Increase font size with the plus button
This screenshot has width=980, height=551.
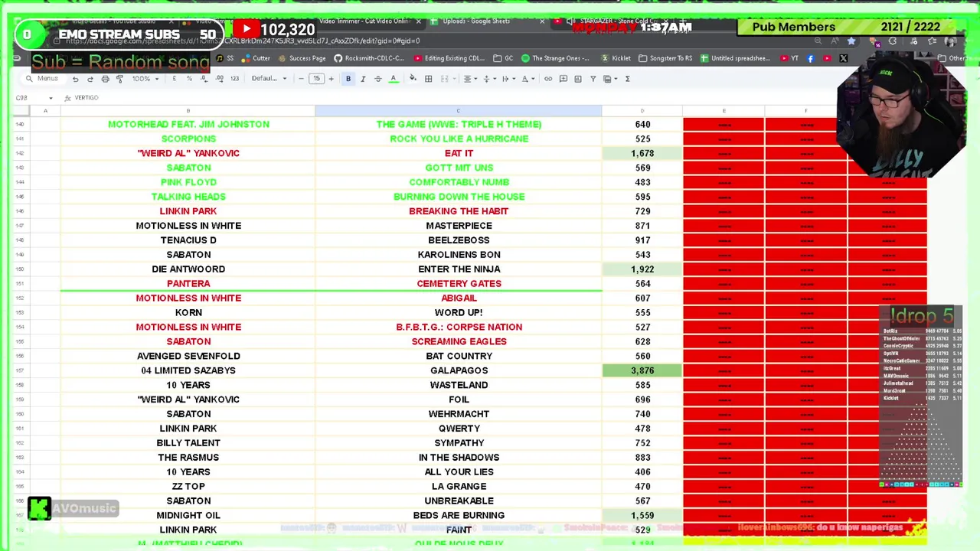[x=331, y=79]
